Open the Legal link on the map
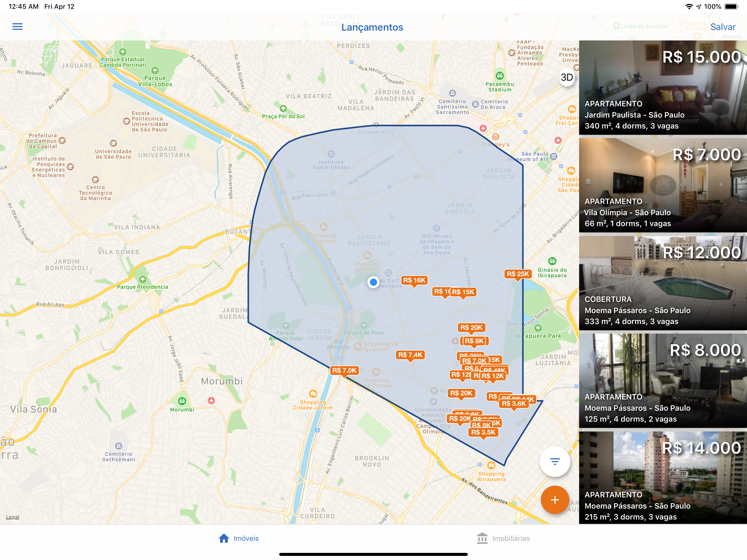Screen dimensions: 747x560 click(x=13, y=517)
